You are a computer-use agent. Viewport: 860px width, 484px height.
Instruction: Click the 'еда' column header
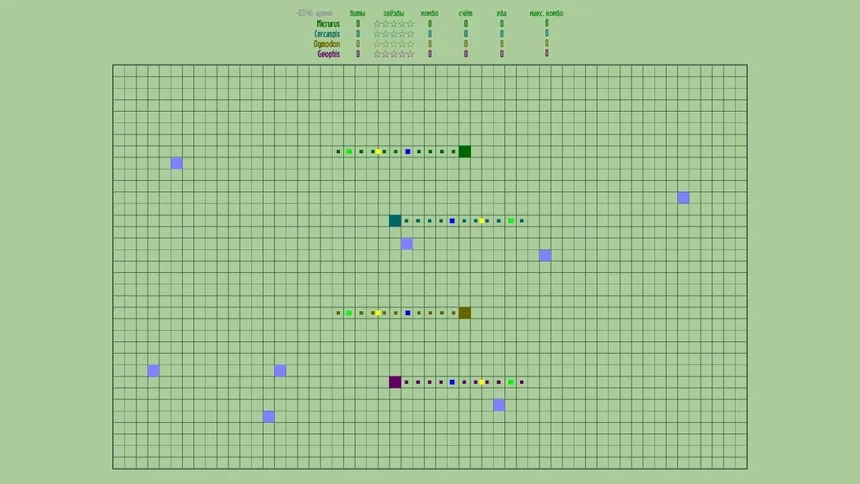pos(501,13)
